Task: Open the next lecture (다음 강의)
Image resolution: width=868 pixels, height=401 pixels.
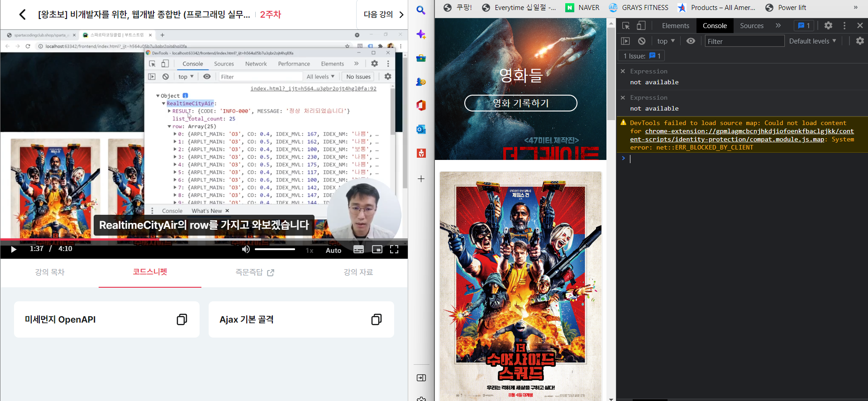Action: coord(383,14)
